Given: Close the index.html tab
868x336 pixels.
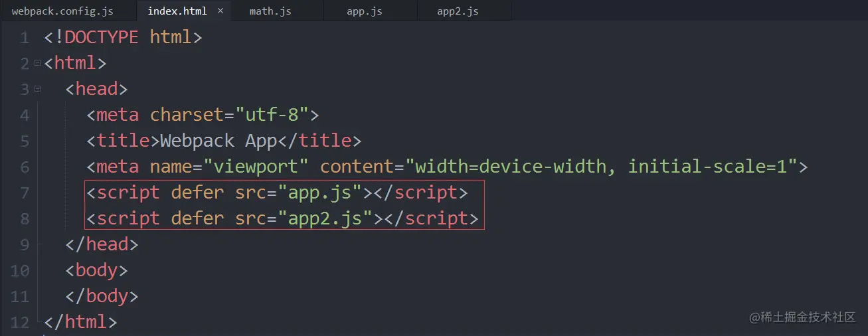Looking at the screenshot, I should click(220, 11).
